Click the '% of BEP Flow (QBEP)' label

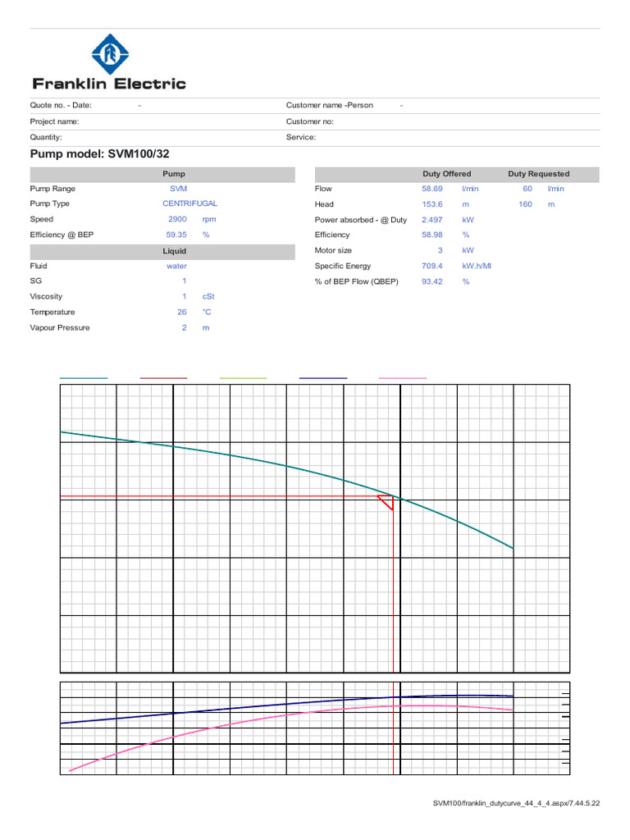coord(357,281)
